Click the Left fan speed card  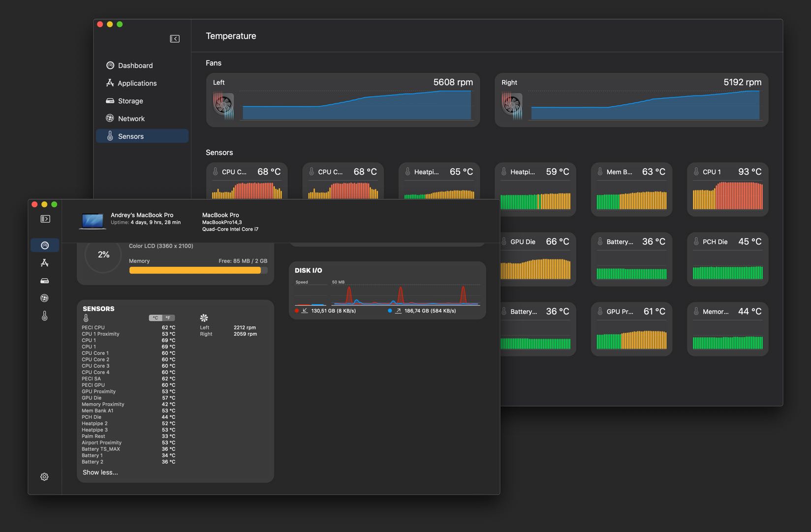343,100
